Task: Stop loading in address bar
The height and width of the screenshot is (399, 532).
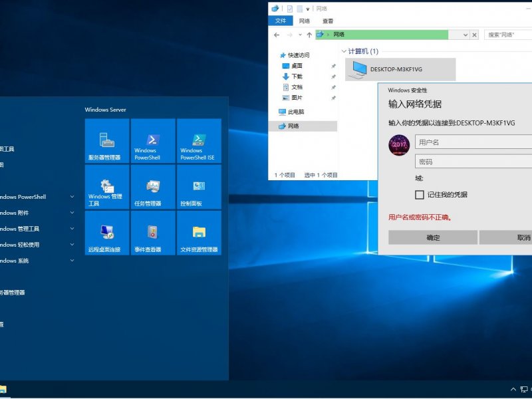Action: pos(474,35)
